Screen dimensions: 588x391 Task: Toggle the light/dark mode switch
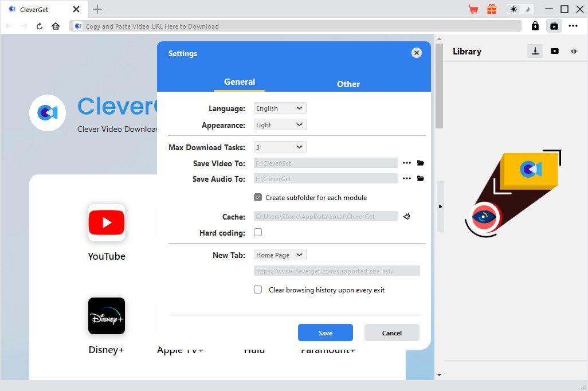[x=520, y=9]
